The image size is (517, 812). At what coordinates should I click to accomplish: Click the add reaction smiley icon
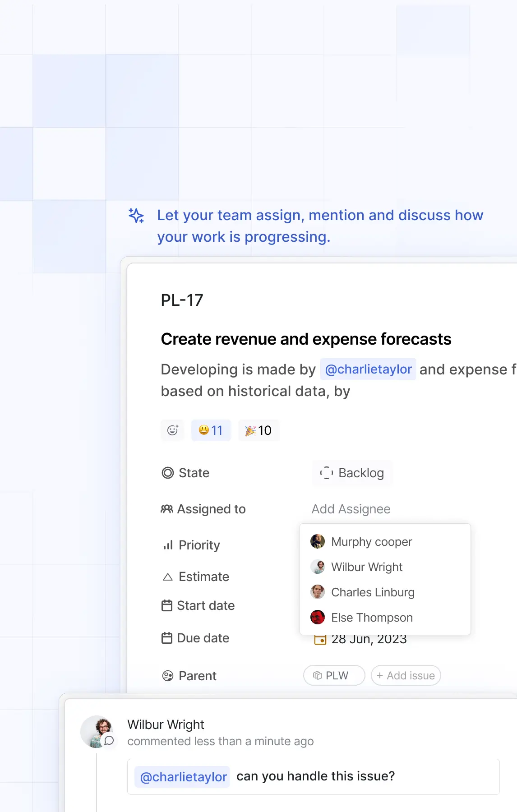click(x=172, y=430)
